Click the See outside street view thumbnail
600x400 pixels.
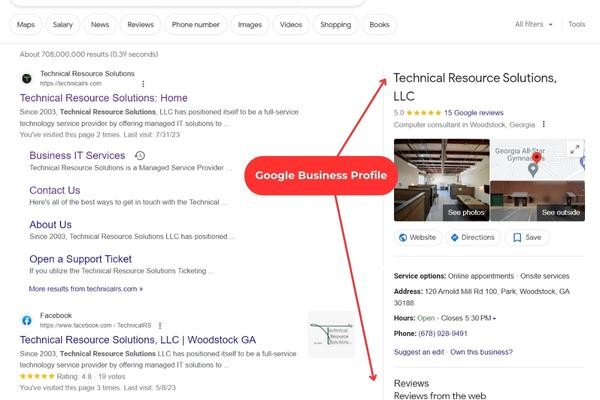pyautogui.click(x=538, y=201)
